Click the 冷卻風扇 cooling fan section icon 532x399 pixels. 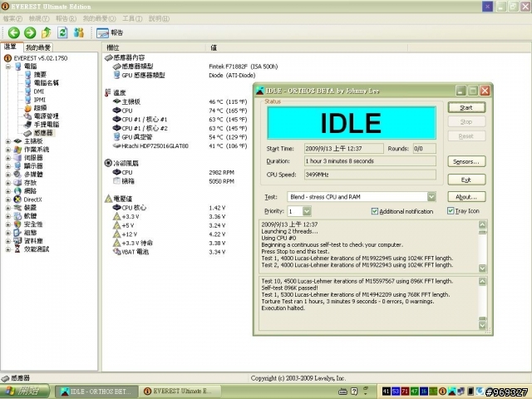point(108,163)
